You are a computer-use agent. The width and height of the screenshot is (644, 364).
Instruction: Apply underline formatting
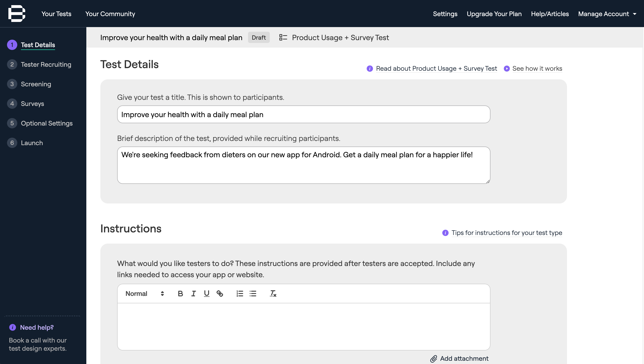pyautogui.click(x=206, y=294)
